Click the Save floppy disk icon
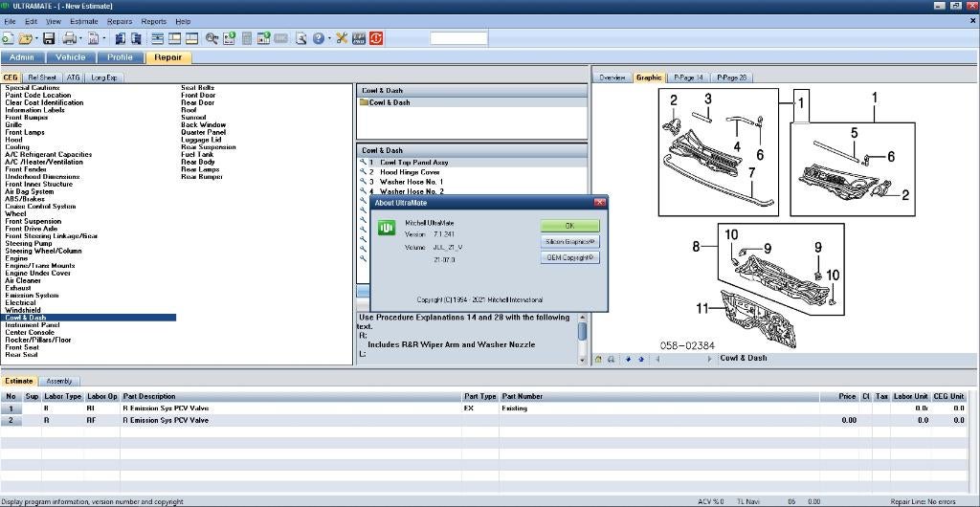 49,38
